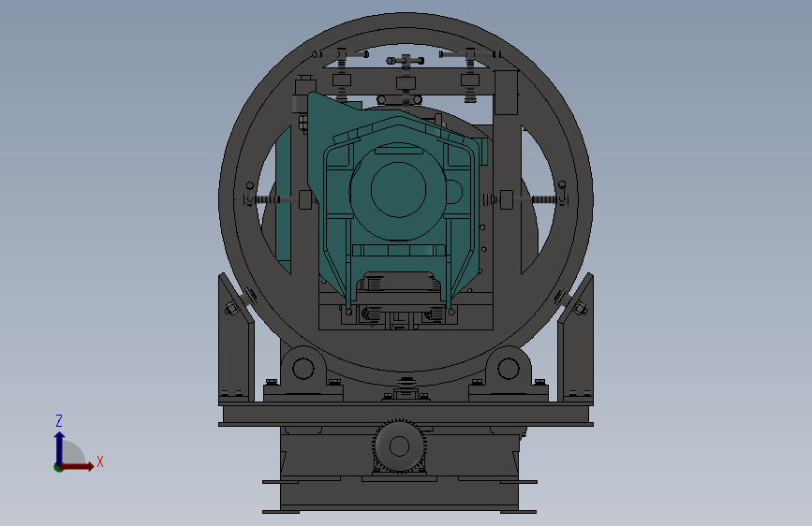Select the left support roller under the ring
Viewport: 812px width, 526px height.
click(x=303, y=369)
